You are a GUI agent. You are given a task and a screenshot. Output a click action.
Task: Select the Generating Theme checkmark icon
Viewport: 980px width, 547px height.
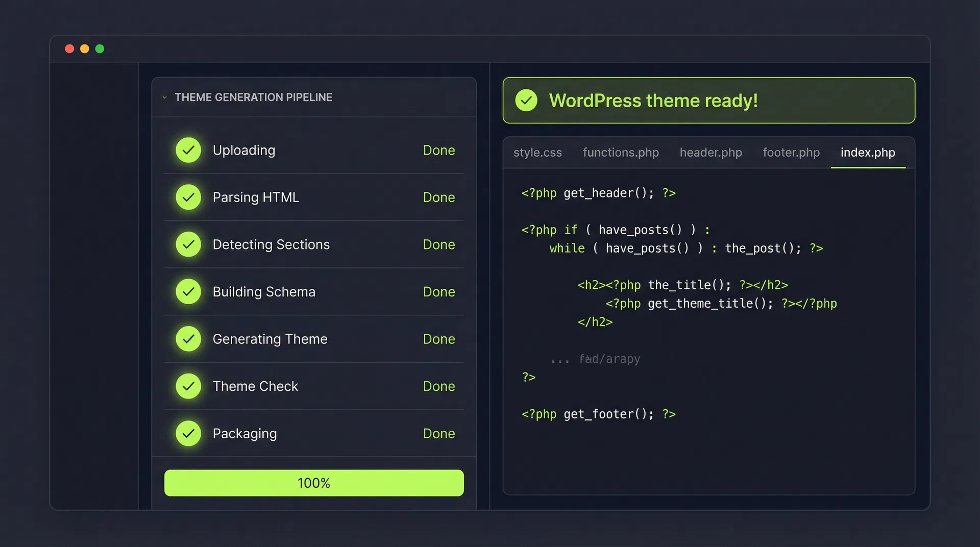[x=188, y=338]
